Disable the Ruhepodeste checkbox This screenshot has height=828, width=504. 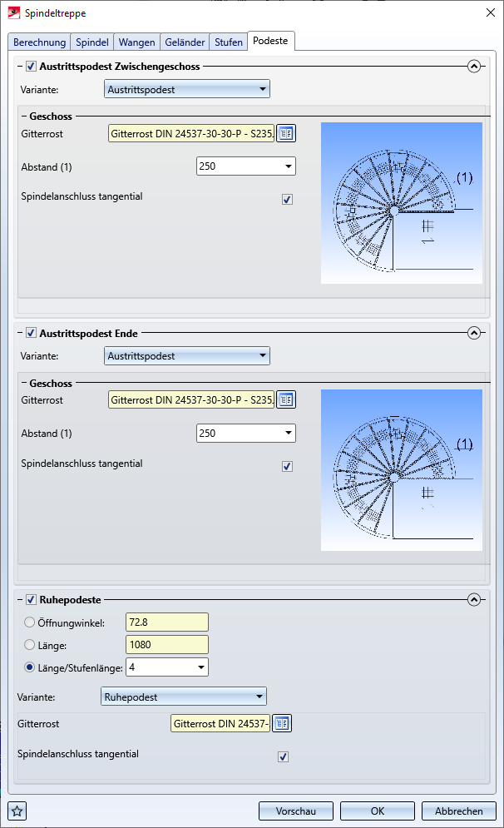(32, 598)
